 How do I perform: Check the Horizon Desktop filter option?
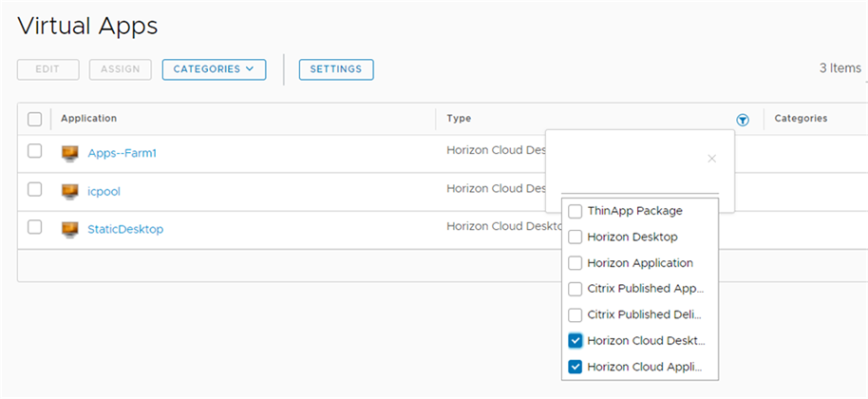(576, 237)
